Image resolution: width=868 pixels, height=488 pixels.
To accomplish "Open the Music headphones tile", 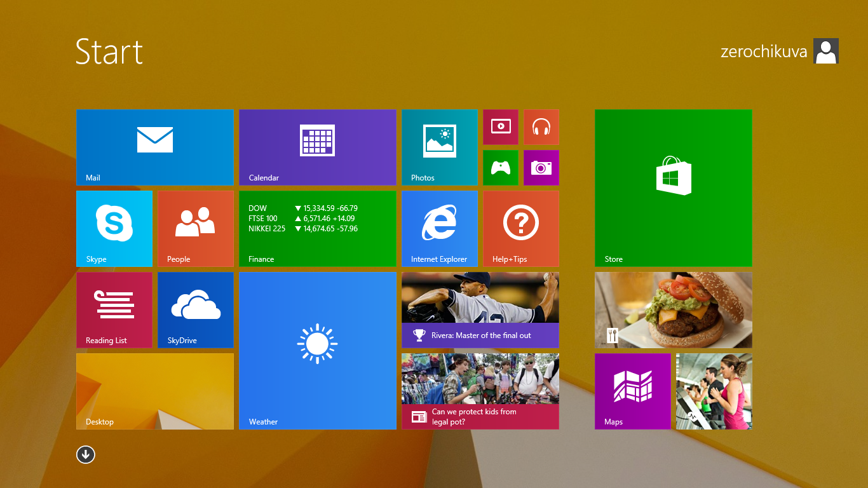I will [541, 127].
